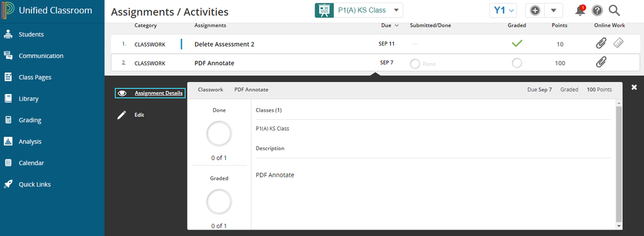Image resolution: width=644 pixels, height=236 pixels.
Task: Click the ruler rubric icon for Delete Assessment 2
Action: pyautogui.click(x=618, y=43)
